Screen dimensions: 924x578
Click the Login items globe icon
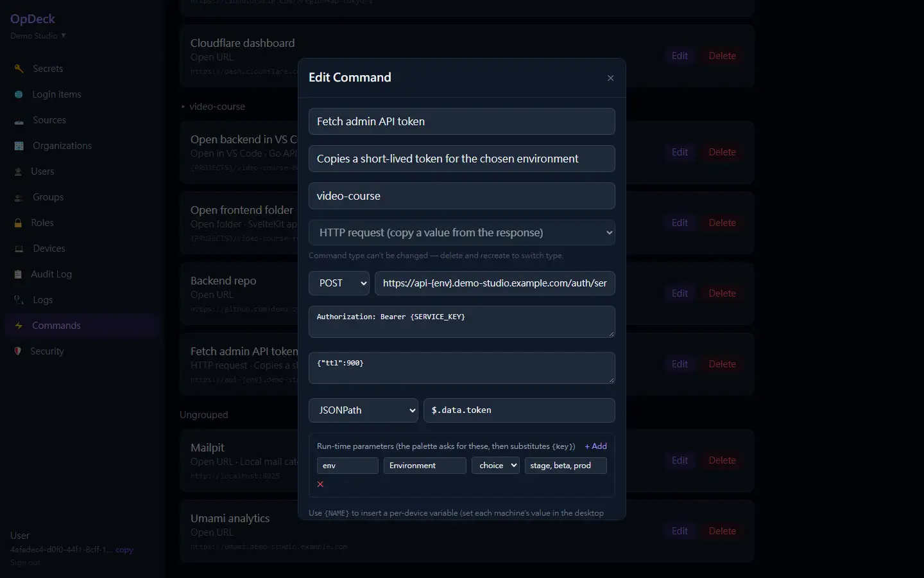[x=19, y=94]
